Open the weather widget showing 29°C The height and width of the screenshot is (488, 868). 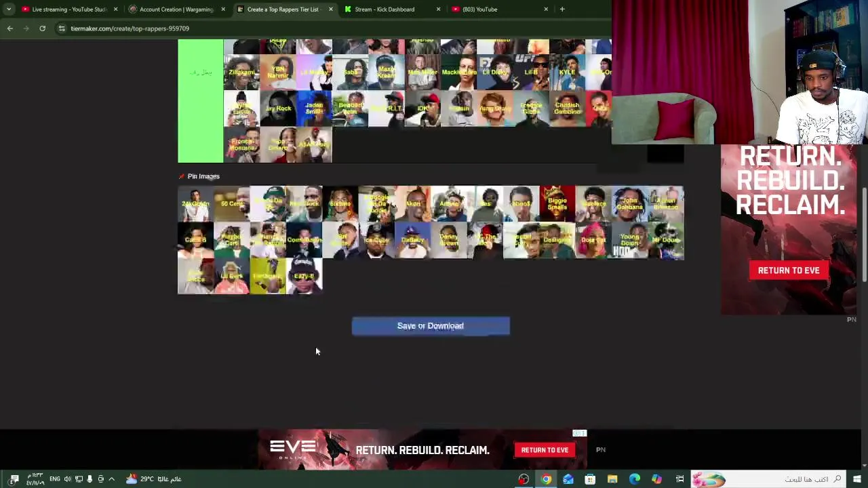click(x=153, y=479)
